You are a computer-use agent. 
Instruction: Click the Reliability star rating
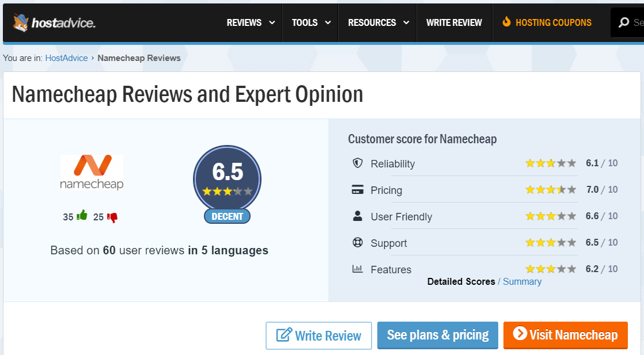(x=551, y=163)
